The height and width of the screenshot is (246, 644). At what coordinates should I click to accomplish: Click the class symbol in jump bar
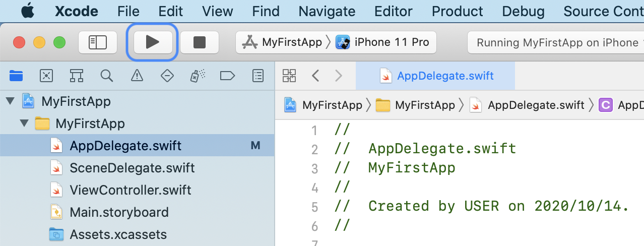[x=621, y=105]
